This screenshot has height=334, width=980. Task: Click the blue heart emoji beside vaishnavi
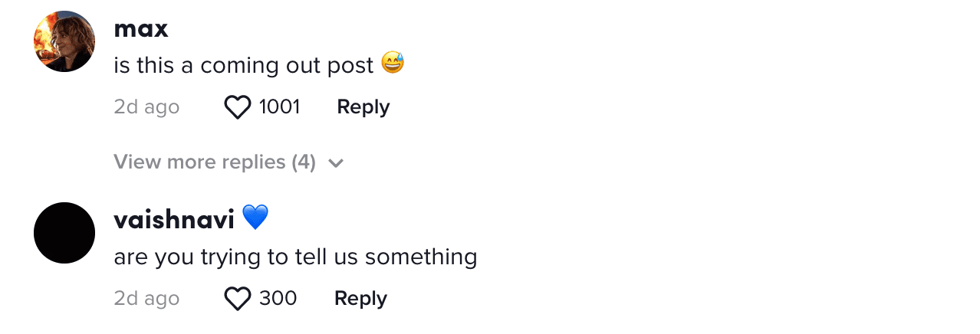click(x=255, y=218)
